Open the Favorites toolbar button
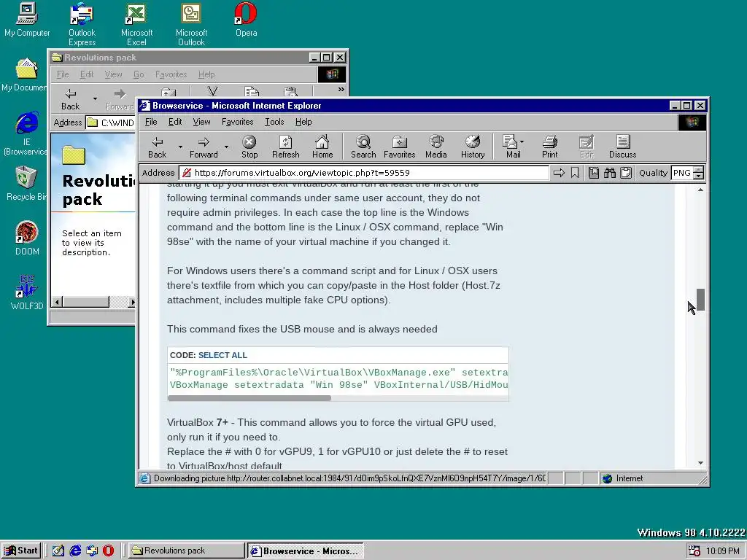Viewport: 747px width, 560px height. (x=399, y=147)
